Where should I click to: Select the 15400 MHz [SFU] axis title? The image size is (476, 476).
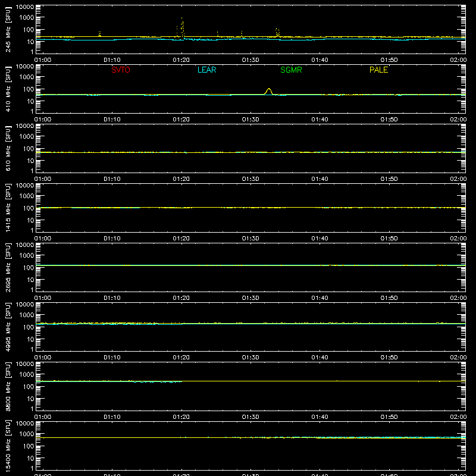[8, 446]
